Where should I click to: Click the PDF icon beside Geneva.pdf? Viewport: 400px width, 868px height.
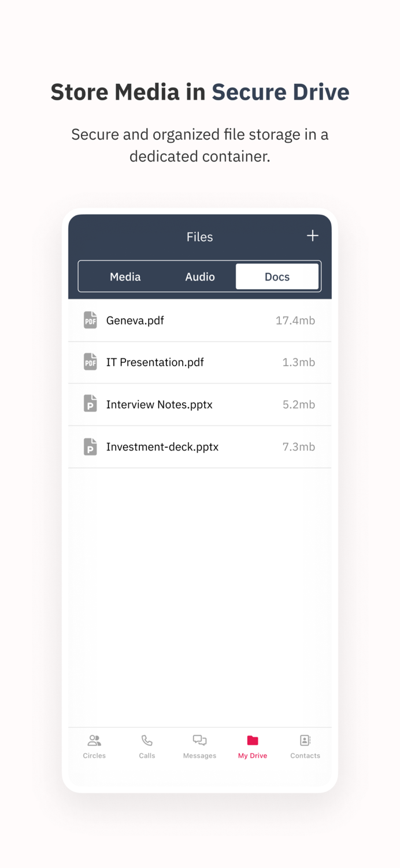coord(90,320)
